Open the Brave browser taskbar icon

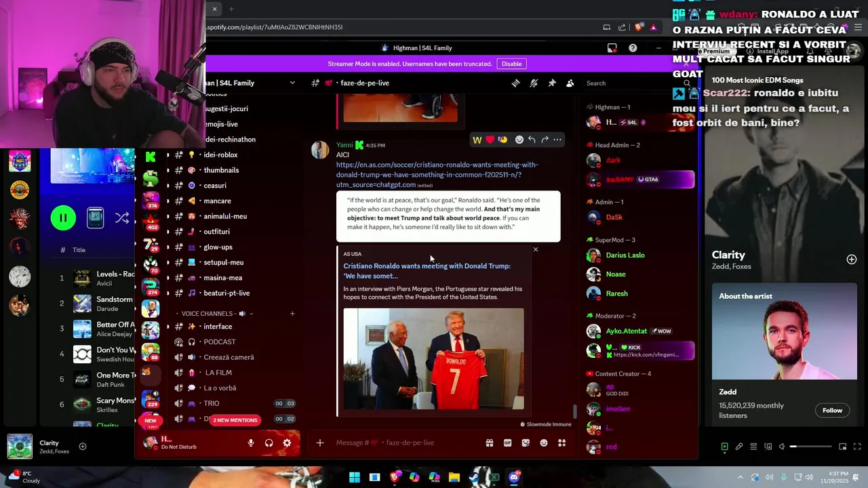point(395,477)
